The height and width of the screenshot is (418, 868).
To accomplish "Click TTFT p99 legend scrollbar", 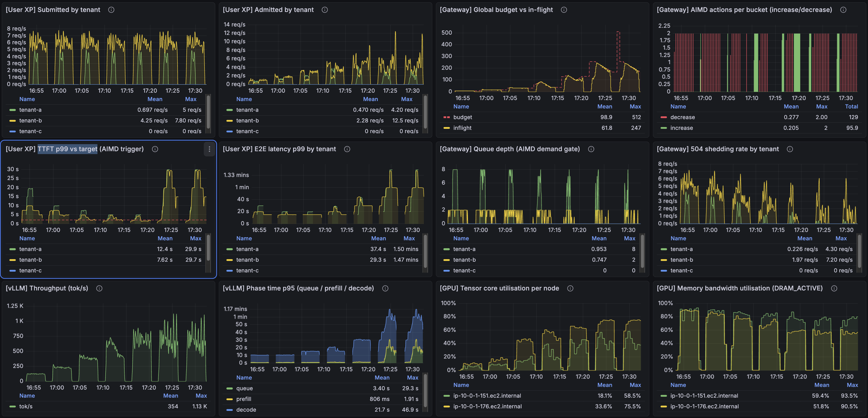I will pos(208,247).
